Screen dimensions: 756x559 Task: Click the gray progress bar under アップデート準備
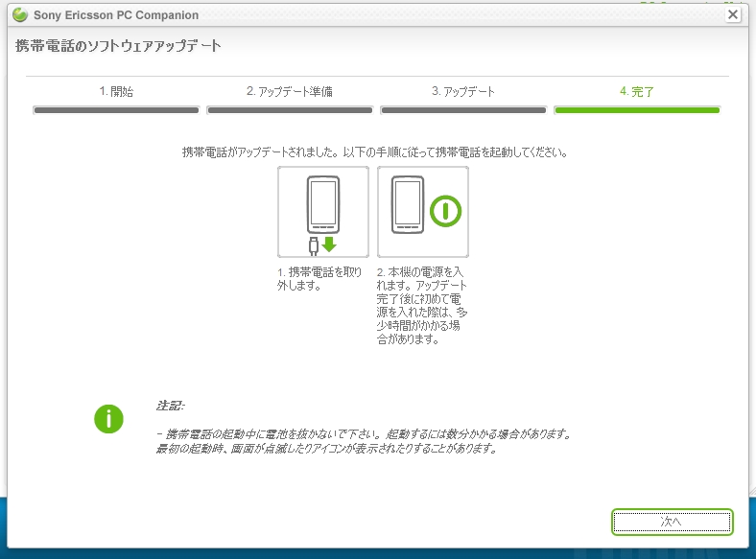coord(290,110)
